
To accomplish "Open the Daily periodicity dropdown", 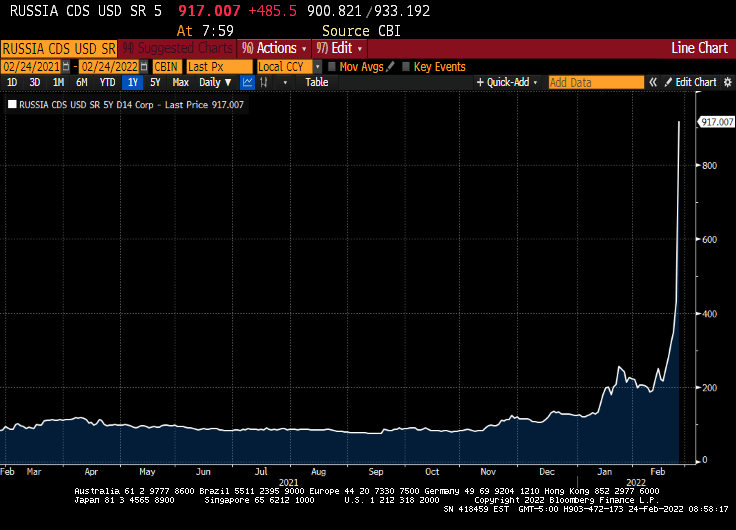I will pos(215,82).
